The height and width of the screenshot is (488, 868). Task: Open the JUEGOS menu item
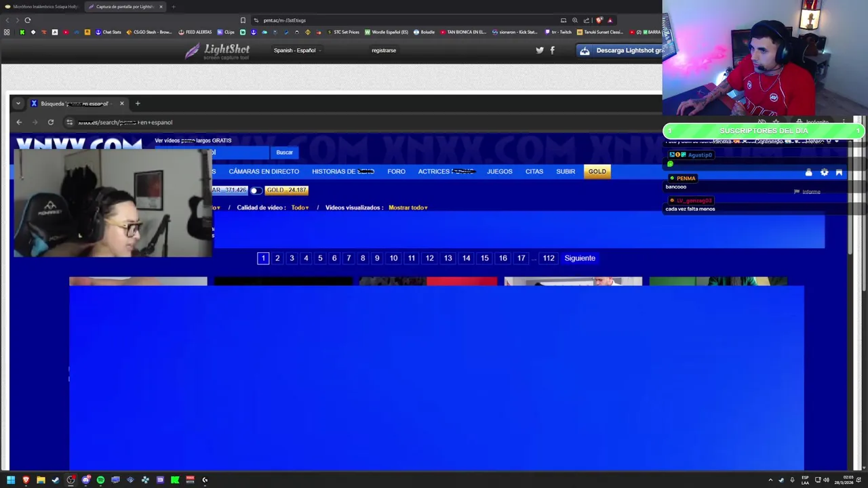click(x=500, y=171)
